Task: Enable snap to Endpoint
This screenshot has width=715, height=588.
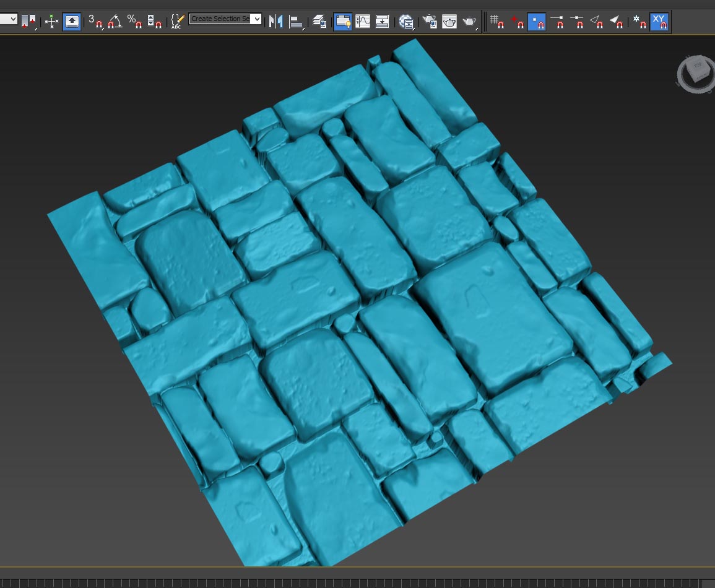Action: (557, 22)
